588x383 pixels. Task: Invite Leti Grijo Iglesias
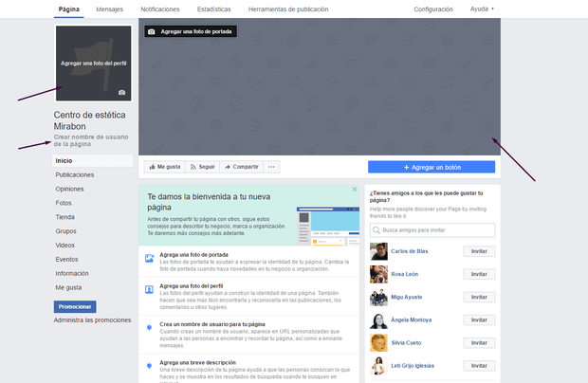click(x=479, y=365)
